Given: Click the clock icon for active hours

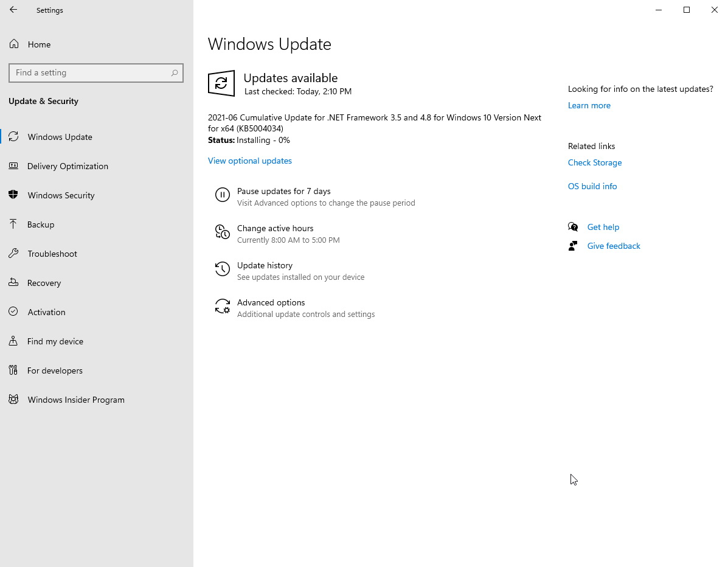Looking at the screenshot, I should pos(223,232).
